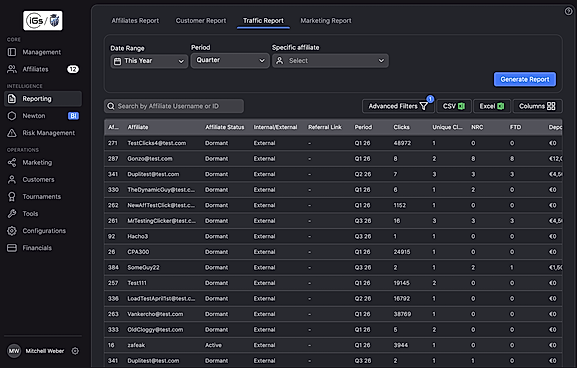Click the BI badge next to Newton

[73, 116]
